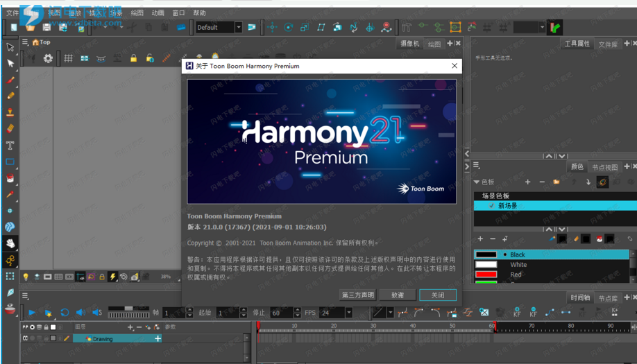Toggle loop playback button
This screenshot has width=637, height=364.
(65, 313)
